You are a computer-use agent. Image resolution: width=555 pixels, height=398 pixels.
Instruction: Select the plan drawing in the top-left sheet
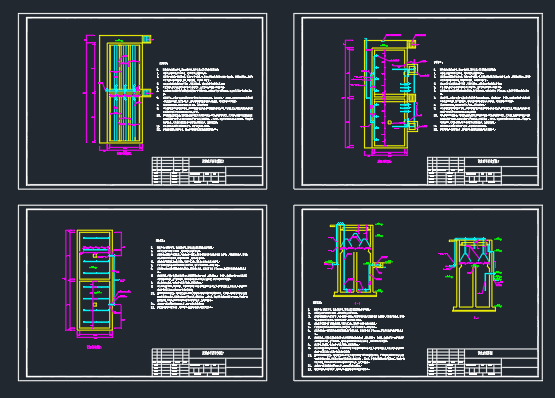pyautogui.click(x=119, y=94)
